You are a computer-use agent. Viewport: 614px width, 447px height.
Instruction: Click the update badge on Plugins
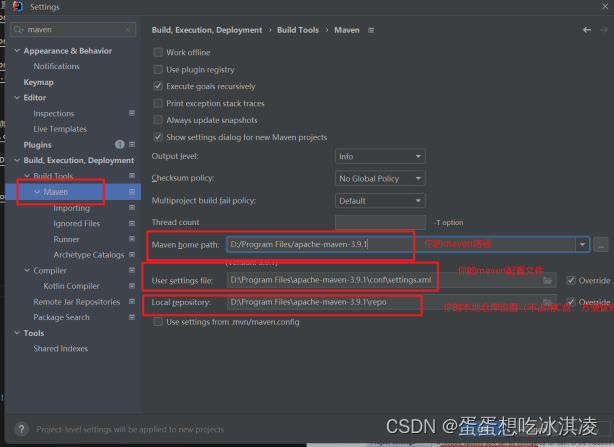click(x=120, y=144)
